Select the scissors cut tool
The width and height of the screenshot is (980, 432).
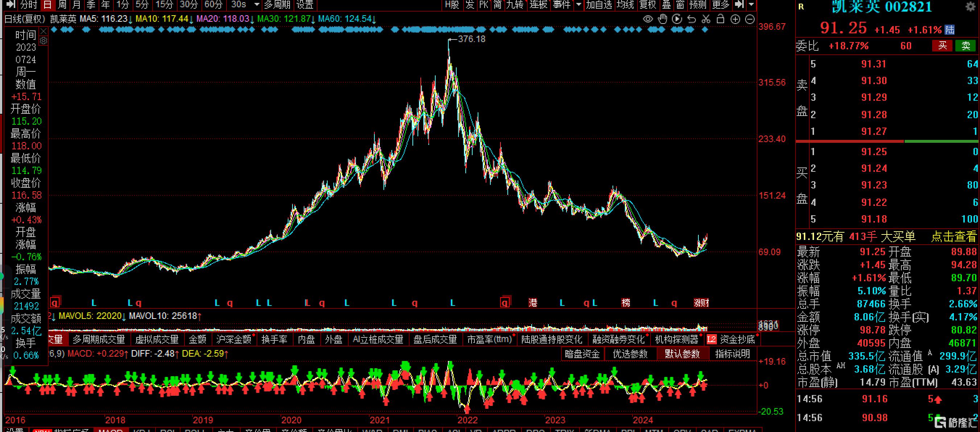click(x=706, y=19)
